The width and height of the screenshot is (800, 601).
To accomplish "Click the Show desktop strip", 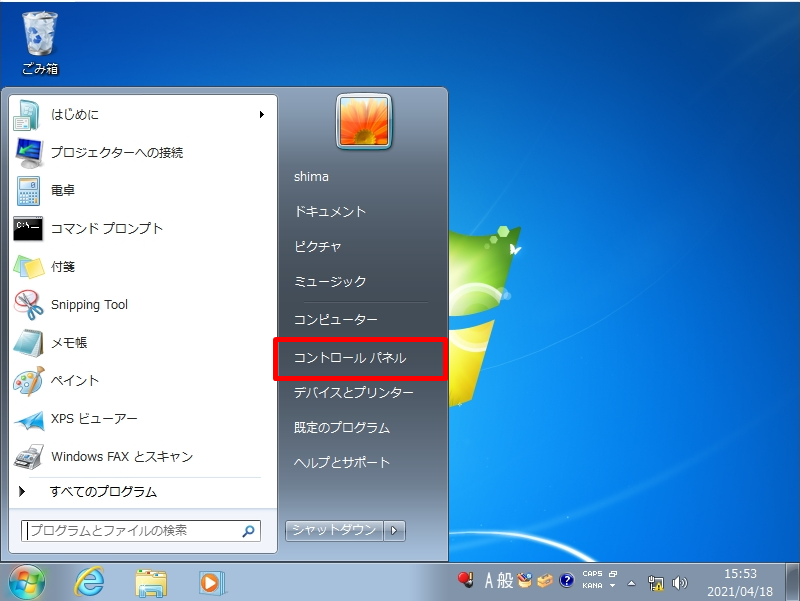I will pyautogui.click(x=792, y=582).
